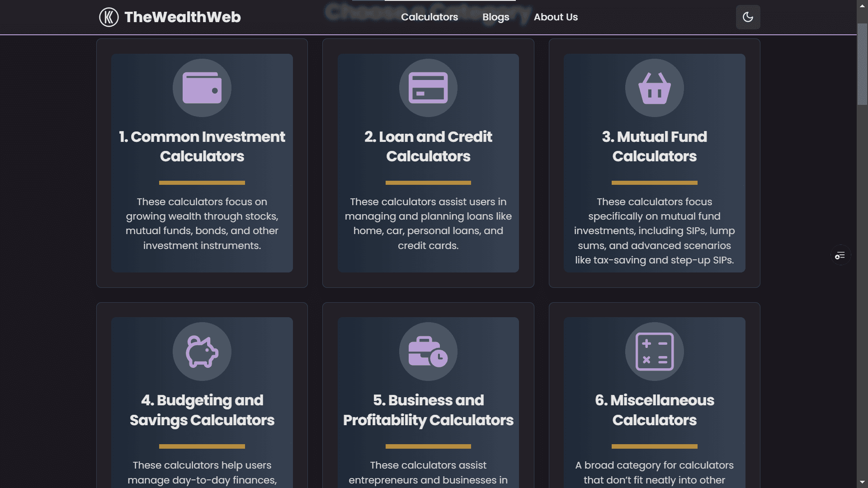Click TheWealthWeb site name text
This screenshot has width=868, height=488.
pos(183,17)
